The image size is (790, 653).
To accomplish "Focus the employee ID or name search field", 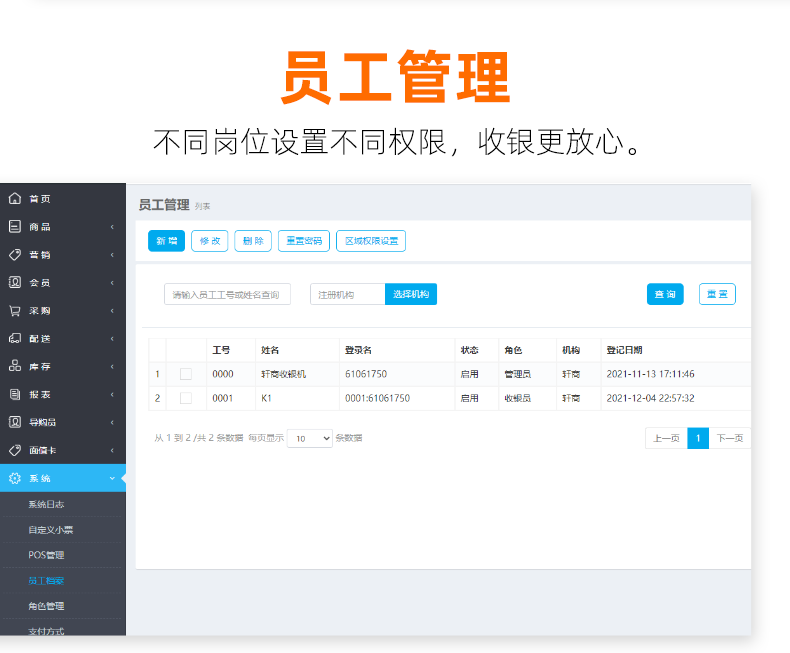I will coord(227,294).
